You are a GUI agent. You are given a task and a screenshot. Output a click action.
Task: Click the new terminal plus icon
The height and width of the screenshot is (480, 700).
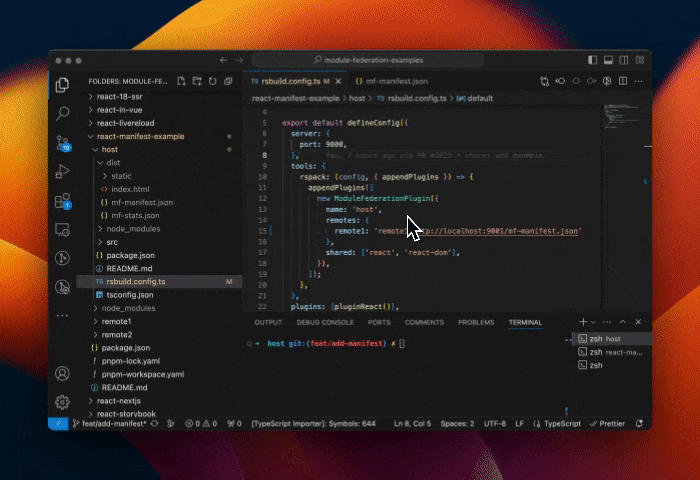click(582, 322)
